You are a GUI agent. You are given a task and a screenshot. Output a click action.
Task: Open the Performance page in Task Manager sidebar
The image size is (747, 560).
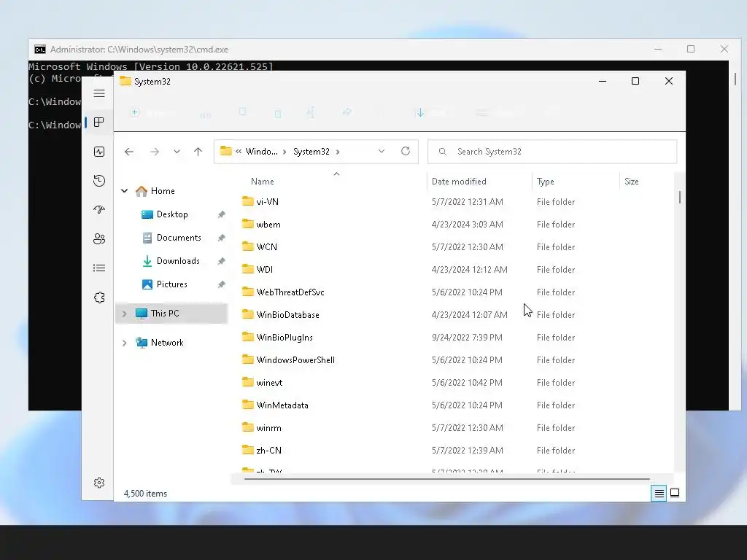(x=99, y=152)
